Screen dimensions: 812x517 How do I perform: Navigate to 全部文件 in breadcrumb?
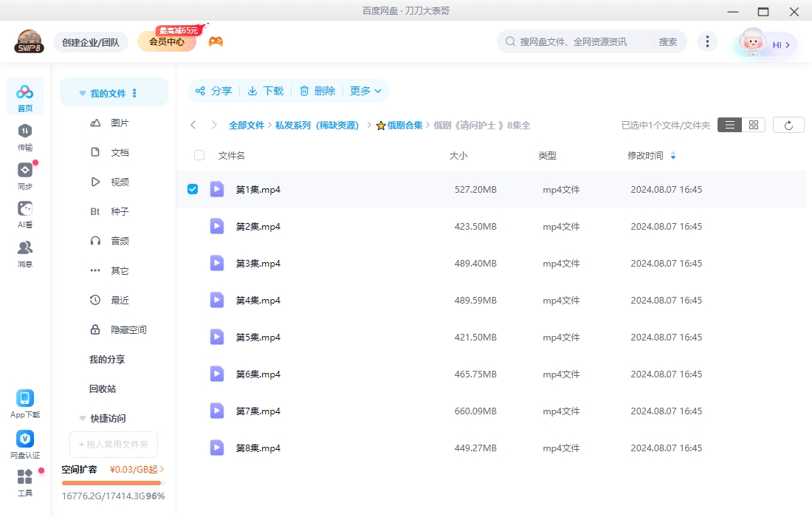coord(247,125)
